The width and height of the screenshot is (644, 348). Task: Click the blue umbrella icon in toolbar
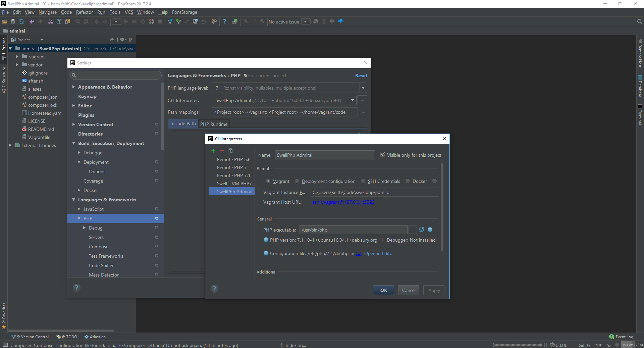pos(341,21)
